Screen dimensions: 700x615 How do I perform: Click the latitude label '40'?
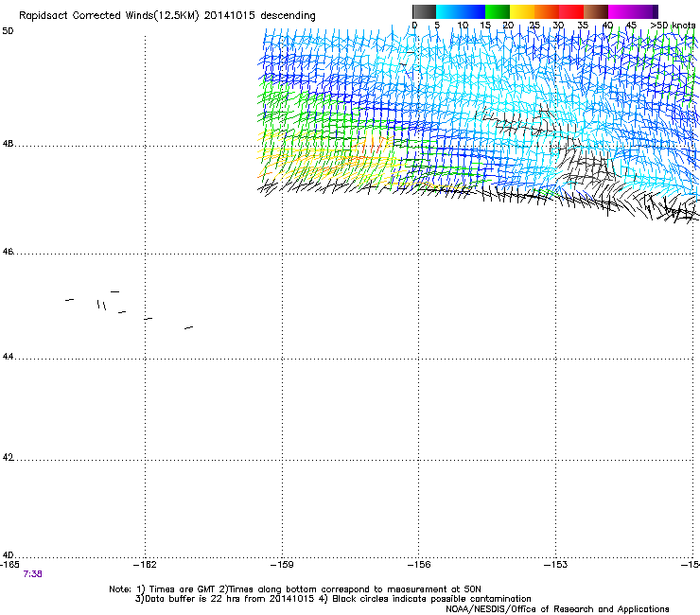click(8, 555)
